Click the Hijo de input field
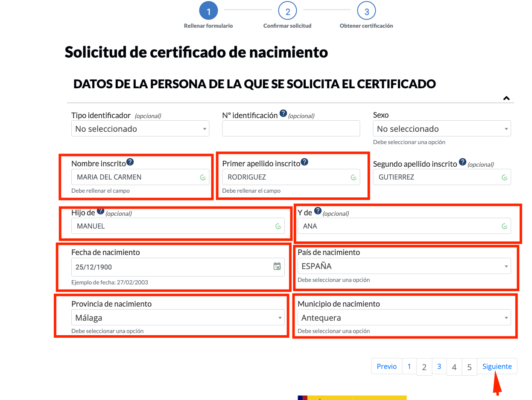532x400 pixels. pyautogui.click(x=178, y=226)
